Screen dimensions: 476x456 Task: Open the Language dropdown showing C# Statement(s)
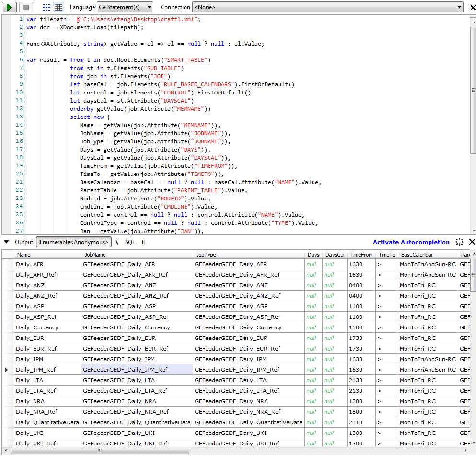point(125,7)
